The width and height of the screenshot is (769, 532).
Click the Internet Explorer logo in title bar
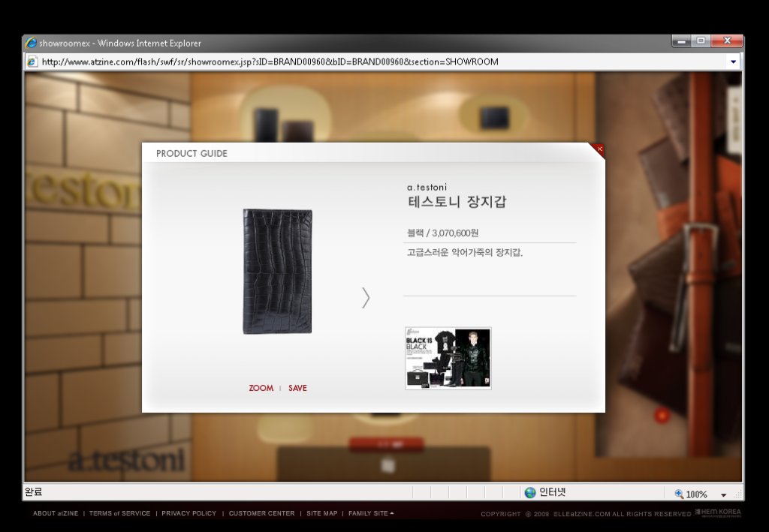31,43
